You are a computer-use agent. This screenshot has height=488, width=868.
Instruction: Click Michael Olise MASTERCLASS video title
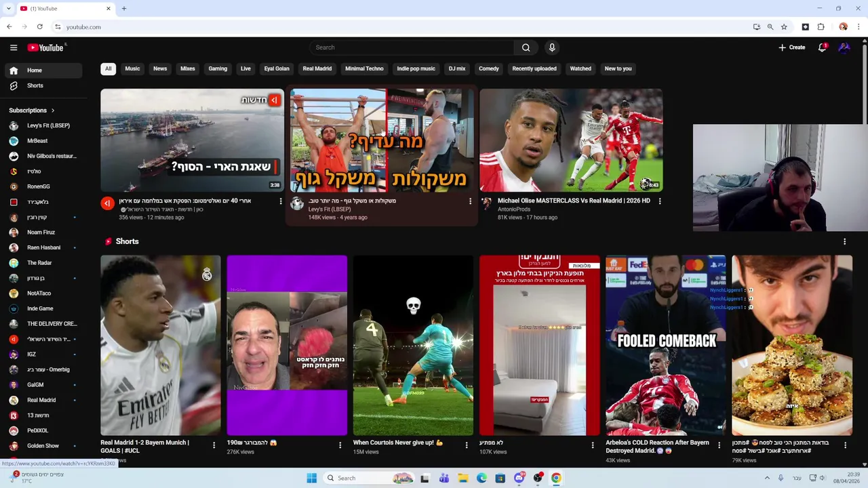click(x=574, y=201)
